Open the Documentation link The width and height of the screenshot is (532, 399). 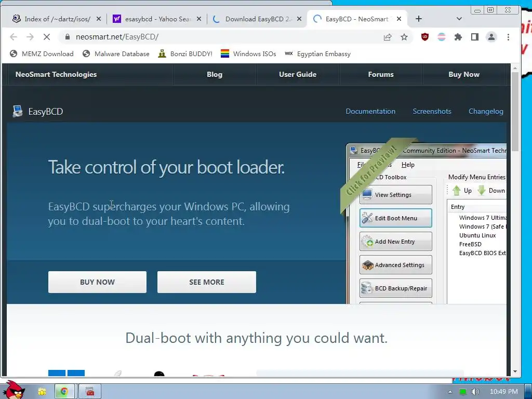coord(370,111)
